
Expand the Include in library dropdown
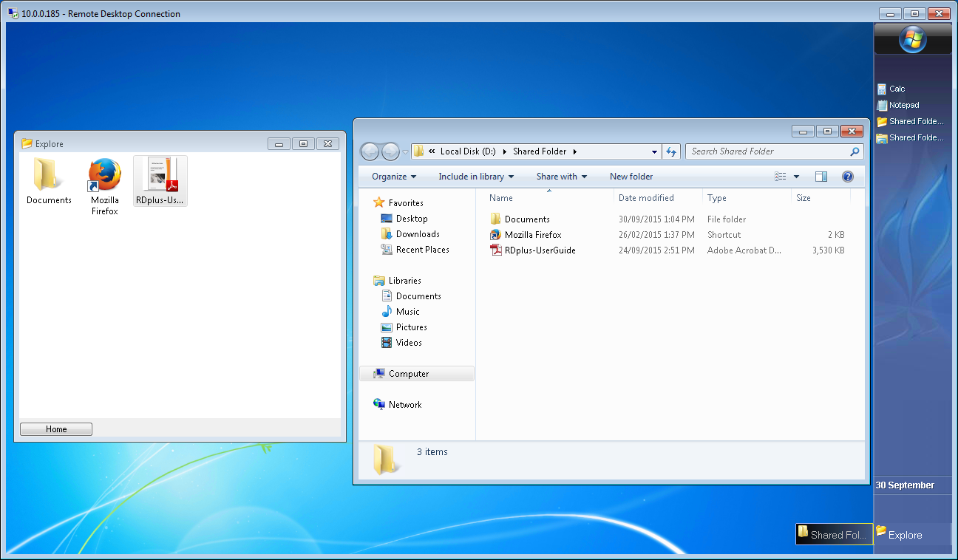pos(475,177)
